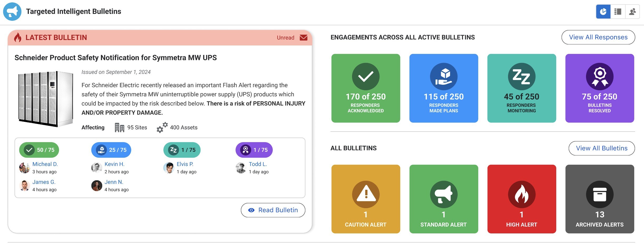Image resolution: width=644 pixels, height=250 pixels.
Task: Select the Responders Acknowledged green tile
Action: (365, 88)
